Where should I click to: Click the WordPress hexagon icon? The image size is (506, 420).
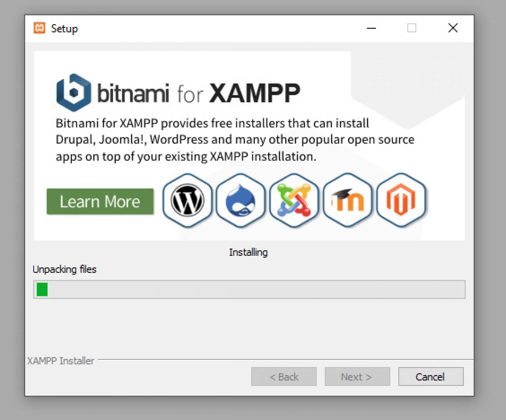(x=187, y=200)
